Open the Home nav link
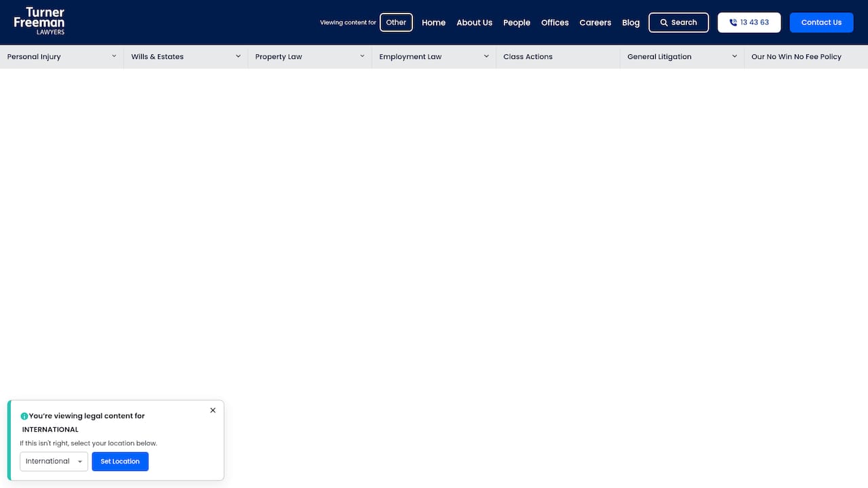 point(434,22)
